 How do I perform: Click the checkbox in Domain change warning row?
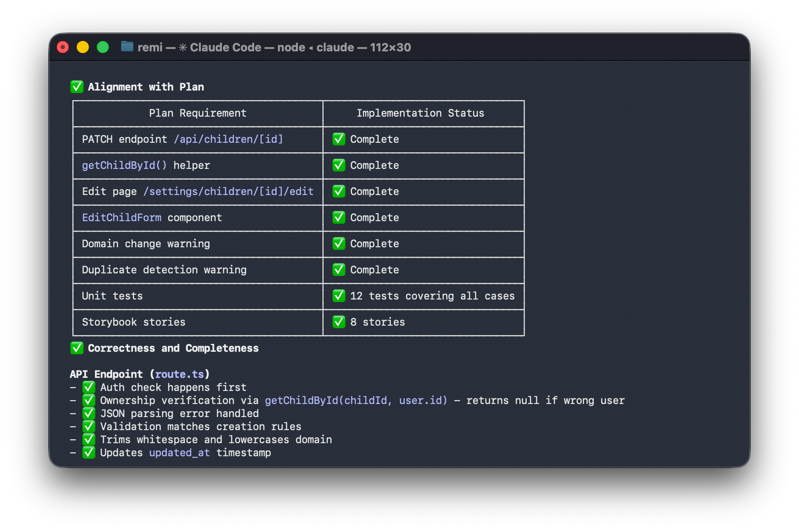click(x=339, y=244)
